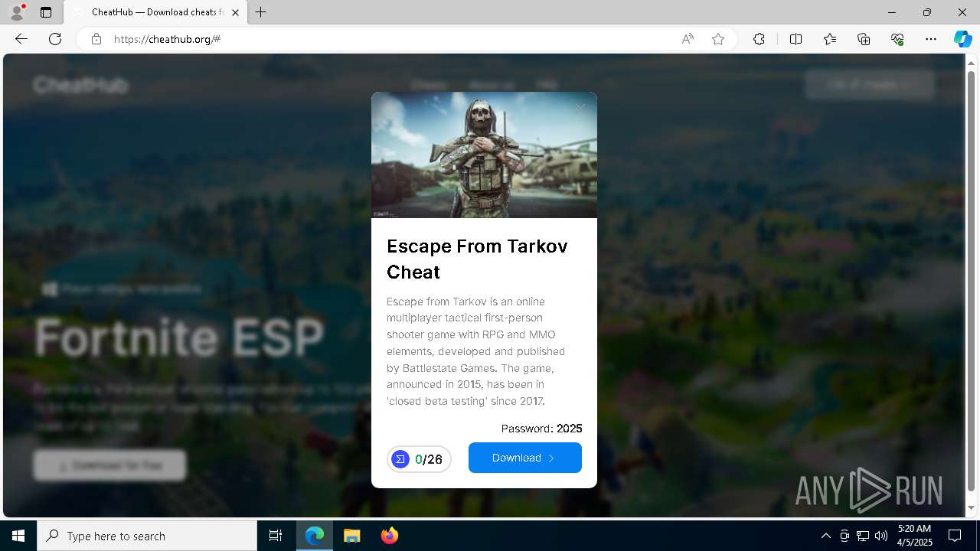Open the Favorites list

tap(830, 39)
